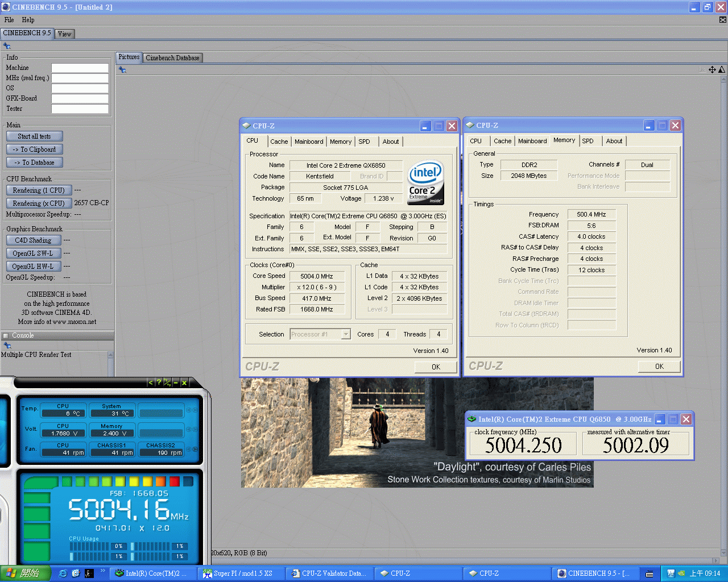
Task: Click the red overclock level block
Action: click(174, 481)
